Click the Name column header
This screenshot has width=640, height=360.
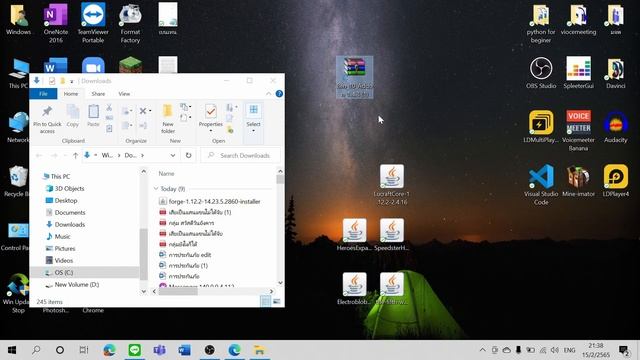166,173
